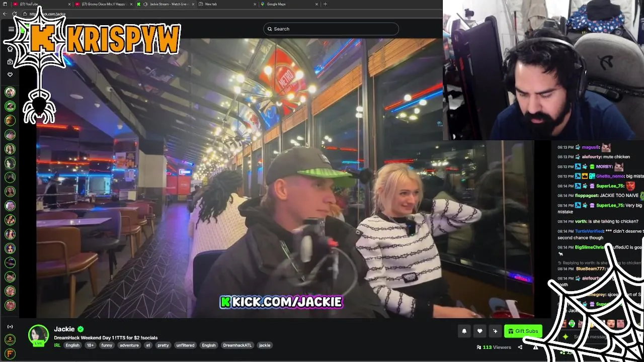The height and width of the screenshot is (362, 644).
Task: Click the sparkle plus subscribe button
Action: pyautogui.click(x=495, y=331)
